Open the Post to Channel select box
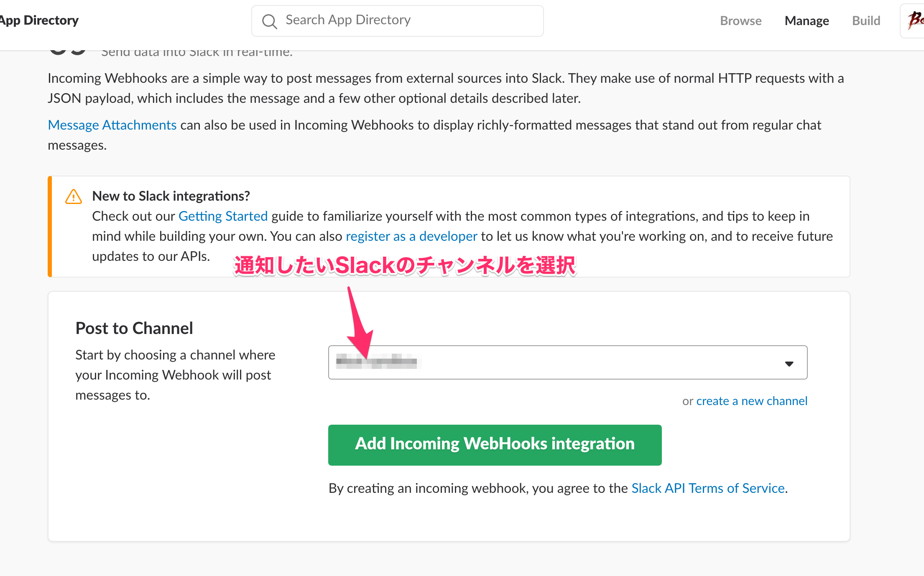Screen dimensions: 924x576 pyautogui.click(x=567, y=362)
